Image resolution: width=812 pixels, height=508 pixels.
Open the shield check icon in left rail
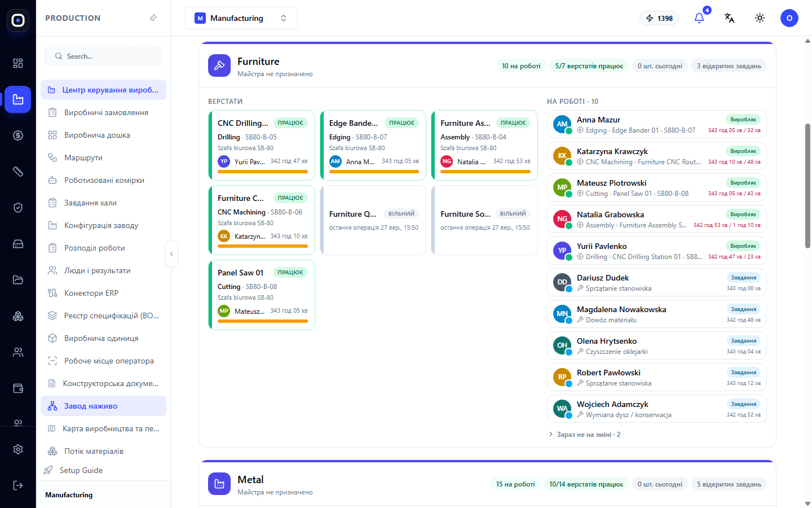click(18, 208)
